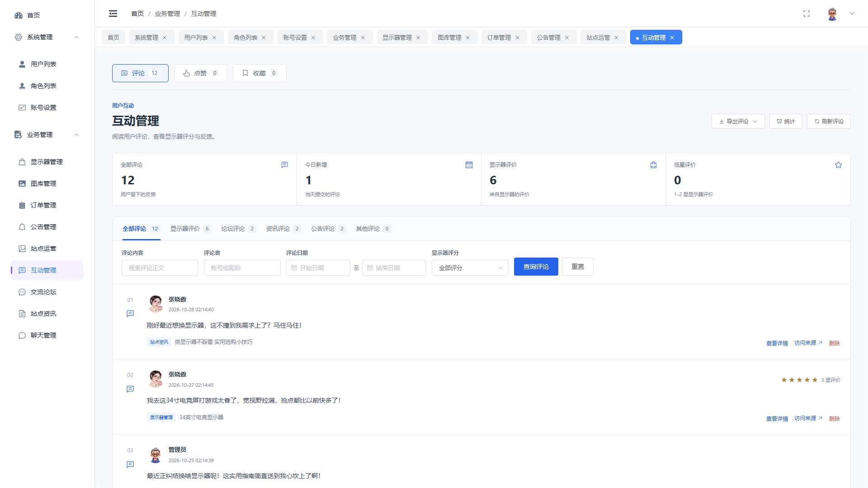Viewport: 868px width, 488px height.
Task: Switch to the 业务管理 page tab
Action: coord(344,38)
